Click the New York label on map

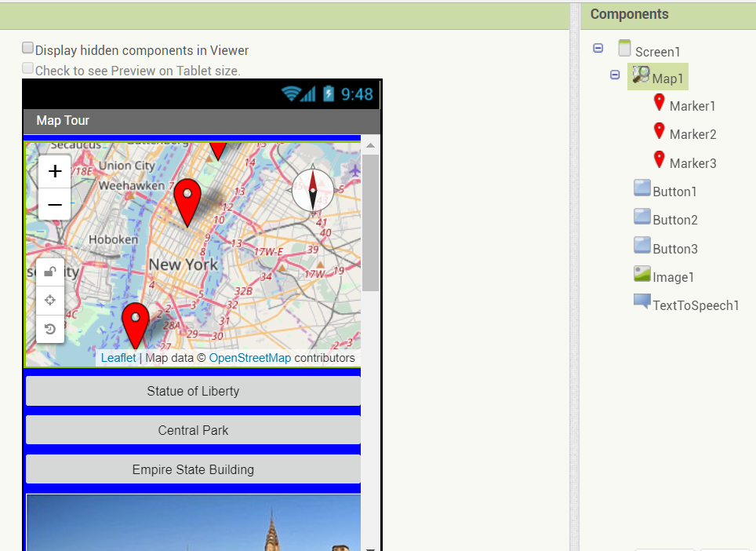184,265
